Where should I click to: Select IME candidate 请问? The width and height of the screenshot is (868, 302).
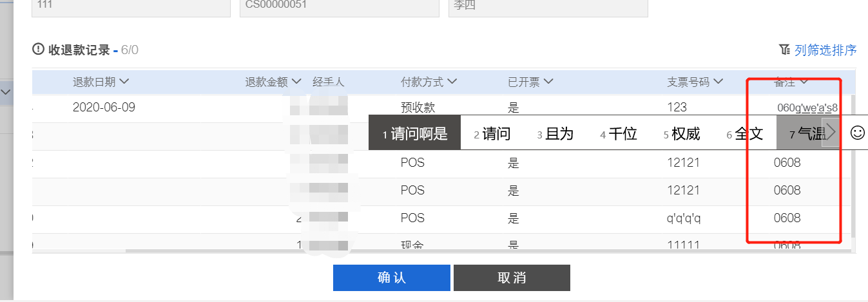pos(492,133)
